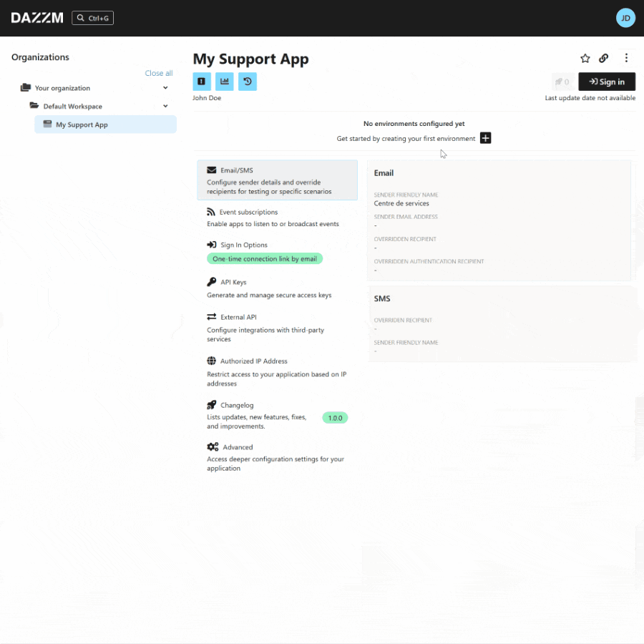644x644 pixels.
Task: Open the API Keys section
Action: click(x=233, y=282)
